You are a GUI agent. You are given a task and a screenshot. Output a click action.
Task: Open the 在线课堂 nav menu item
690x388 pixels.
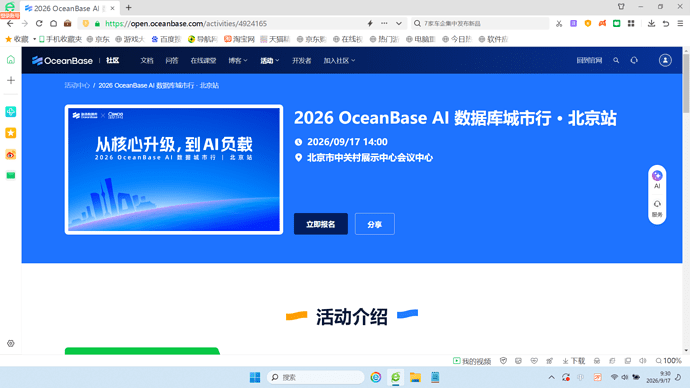coord(203,61)
